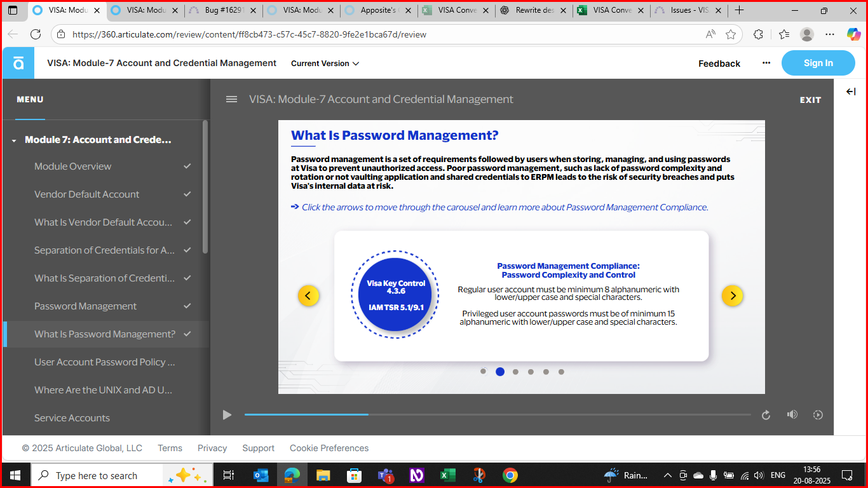868x488 pixels.
Task: Open Where Are the UNIX and AD lesson
Action: coord(105,390)
